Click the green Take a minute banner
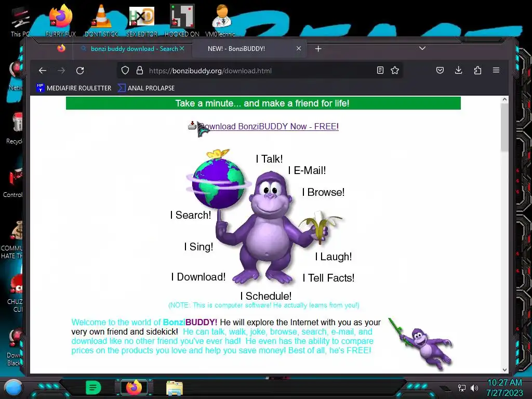This screenshot has height=399, width=532. 263,103
